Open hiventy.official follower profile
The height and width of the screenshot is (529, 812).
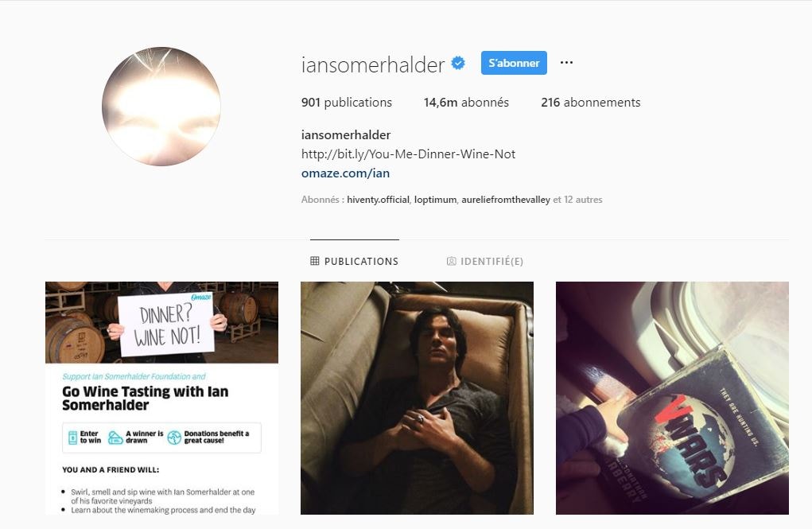(x=378, y=200)
